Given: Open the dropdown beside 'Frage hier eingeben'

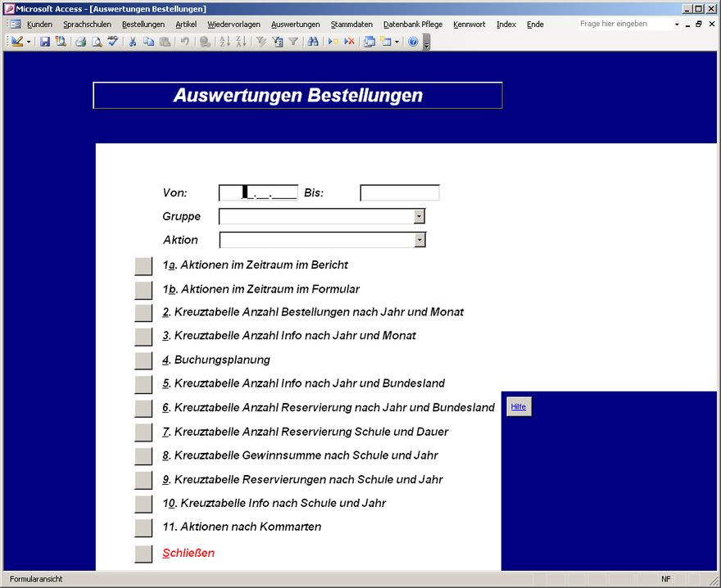Looking at the screenshot, I should point(677,25).
